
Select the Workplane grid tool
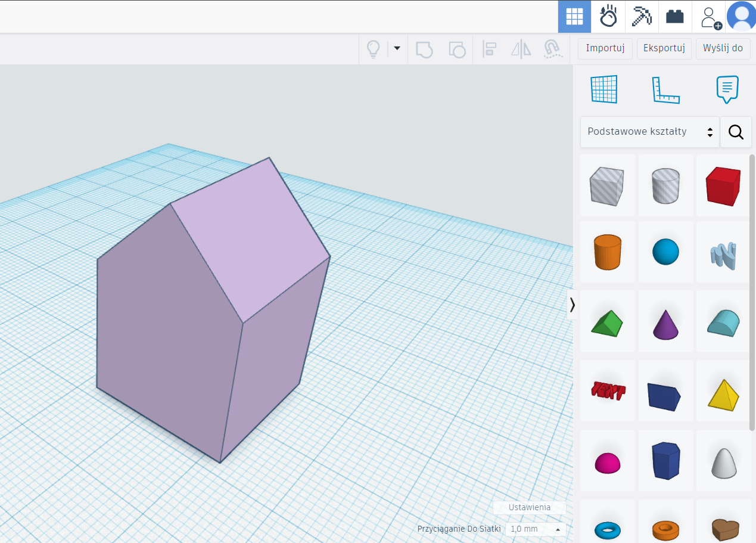tap(604, 89)
